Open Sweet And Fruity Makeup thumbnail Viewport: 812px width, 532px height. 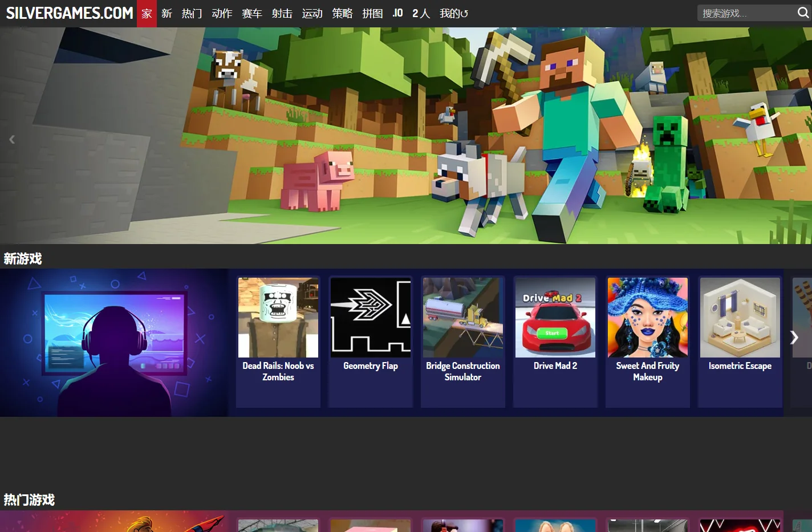[648, 318]
